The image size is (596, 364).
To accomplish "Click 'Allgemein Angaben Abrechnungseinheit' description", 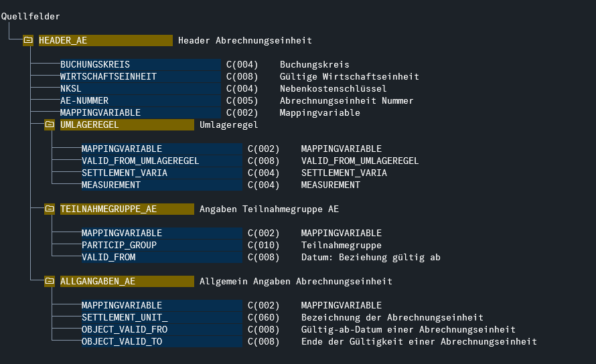I will point(296,281).
